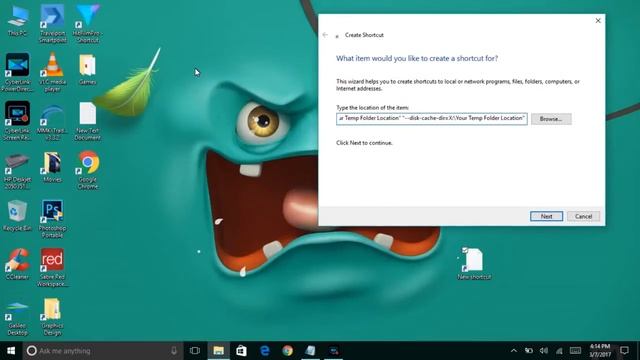The width and height of the screenshot is (640, 360).
Task: Select the Sabre Red Workspace icon
Action: [53, 268]
